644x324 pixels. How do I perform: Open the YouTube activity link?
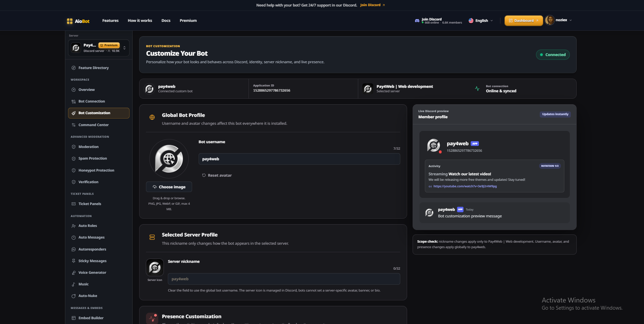click(465, 187)
